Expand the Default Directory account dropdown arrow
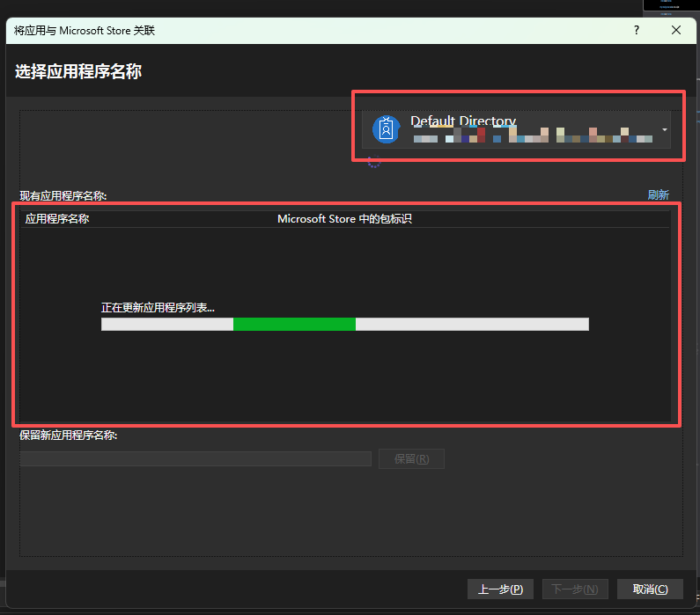700x615 pixels. 664,130
